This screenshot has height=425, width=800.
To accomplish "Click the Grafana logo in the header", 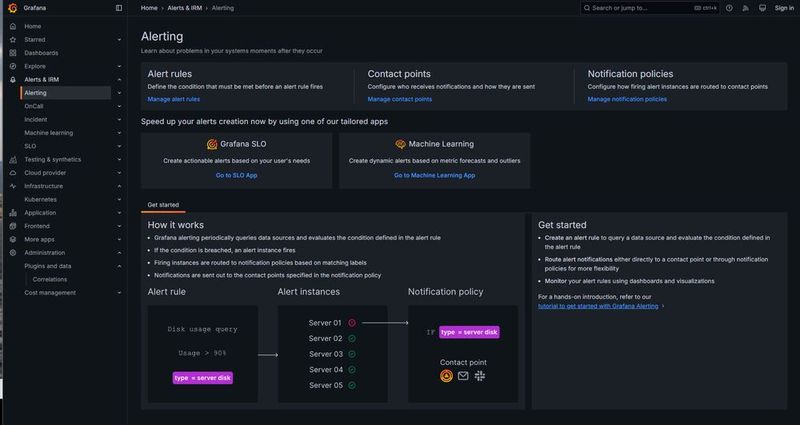I will tap(13, 8).
